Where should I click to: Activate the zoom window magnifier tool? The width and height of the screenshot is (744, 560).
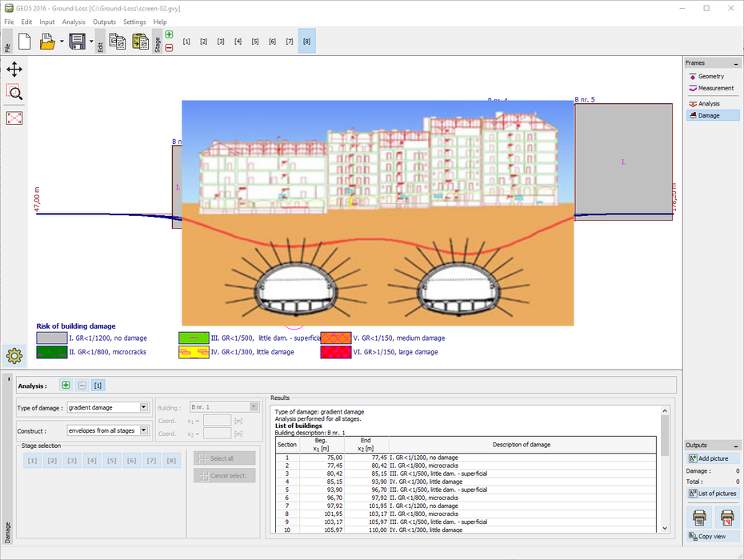pyautogui.click(x=14, y=91)
